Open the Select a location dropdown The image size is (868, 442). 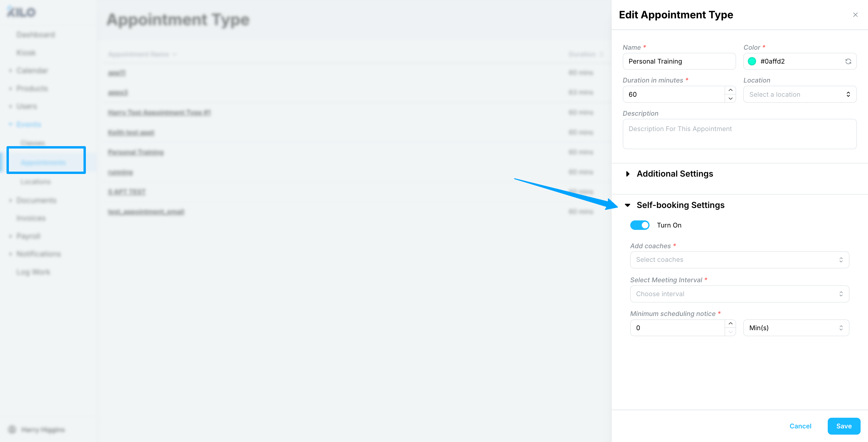(799, 95)
